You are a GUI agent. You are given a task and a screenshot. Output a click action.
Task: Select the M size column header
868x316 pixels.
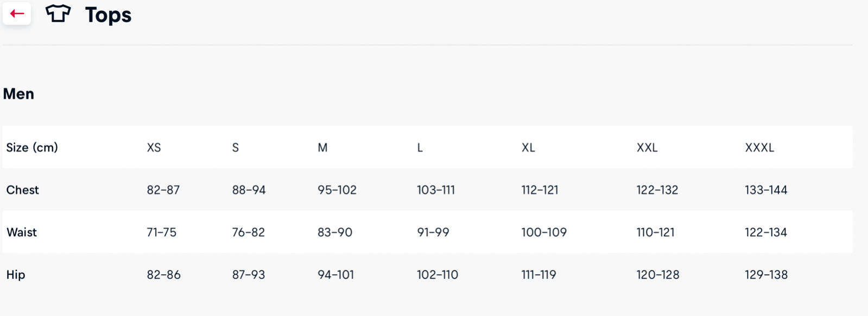point(322,147)
